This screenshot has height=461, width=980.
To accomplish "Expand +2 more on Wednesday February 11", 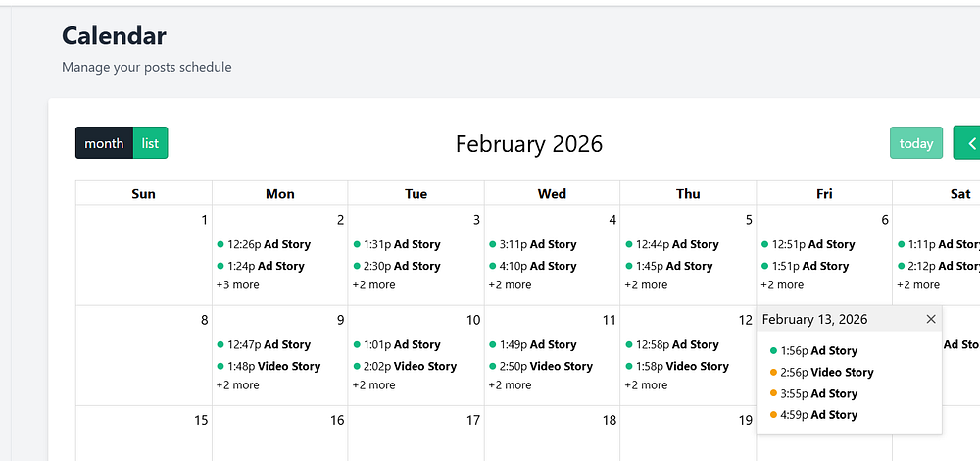I will [511, 385].
